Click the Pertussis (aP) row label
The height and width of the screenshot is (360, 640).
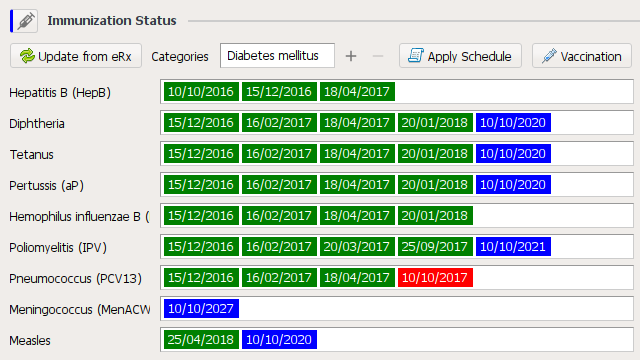pos(47,186)
